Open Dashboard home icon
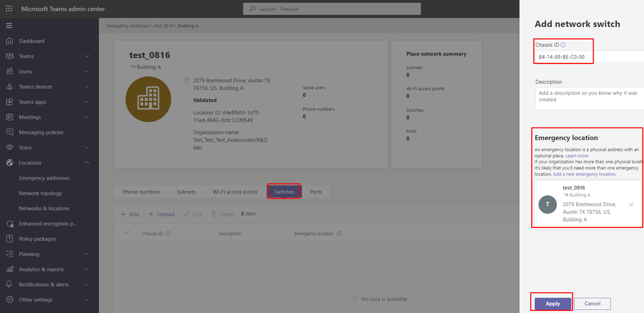 (10, 41)
